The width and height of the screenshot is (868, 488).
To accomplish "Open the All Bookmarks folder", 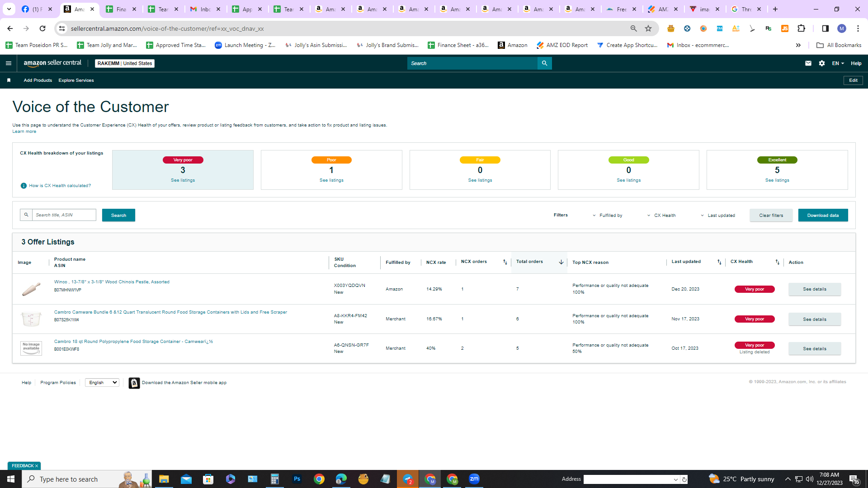I will point(839,45).
